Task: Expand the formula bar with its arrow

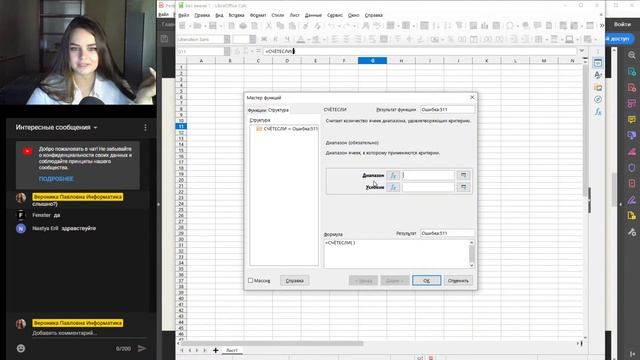Action: (x=582, y=51)
